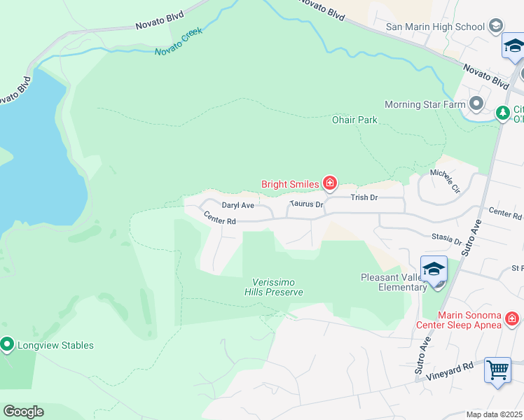Click the Longview Stables green pin
Image resolution: width=524 pixels, height=420 pixels.
point(7,344)
